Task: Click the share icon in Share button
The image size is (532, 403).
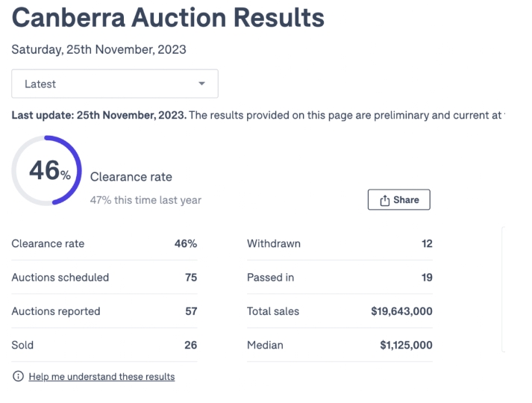Action: (385, 200)
